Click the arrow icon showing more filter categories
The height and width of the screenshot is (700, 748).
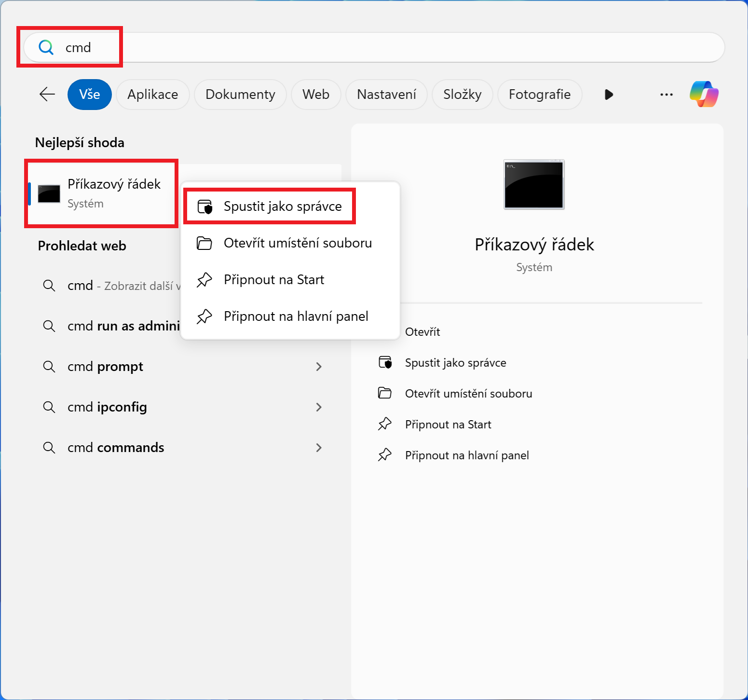[x=609, y=95]
